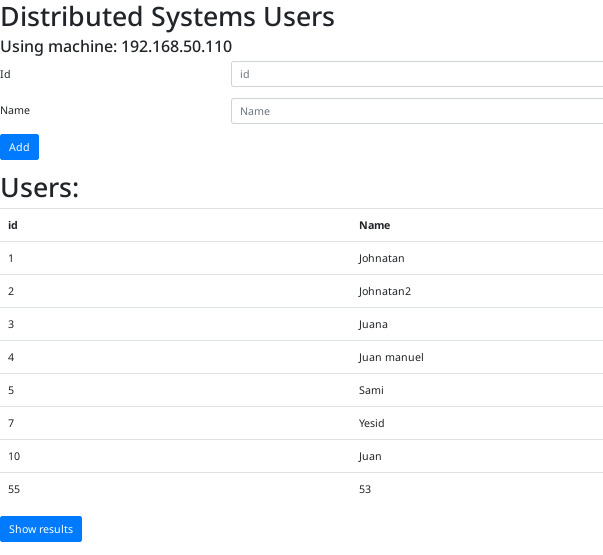Click the Juana name cell
603x555 pixels.
click(373, 324)
